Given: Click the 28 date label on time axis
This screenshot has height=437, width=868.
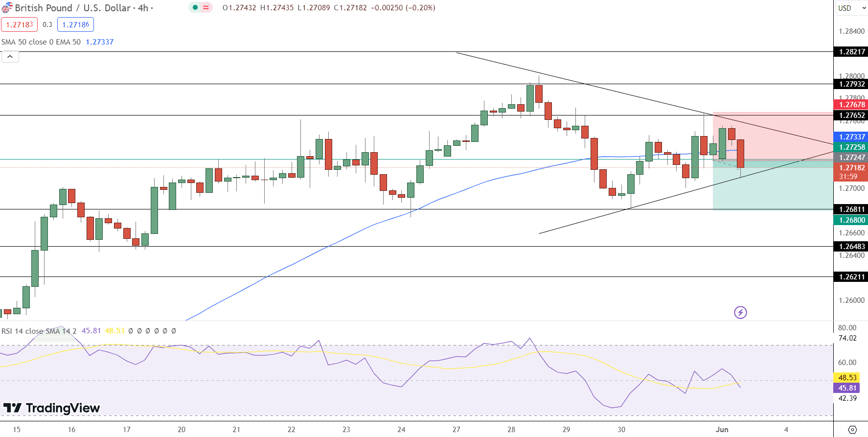Looking at the screenshot, I should tap(511, 430).
